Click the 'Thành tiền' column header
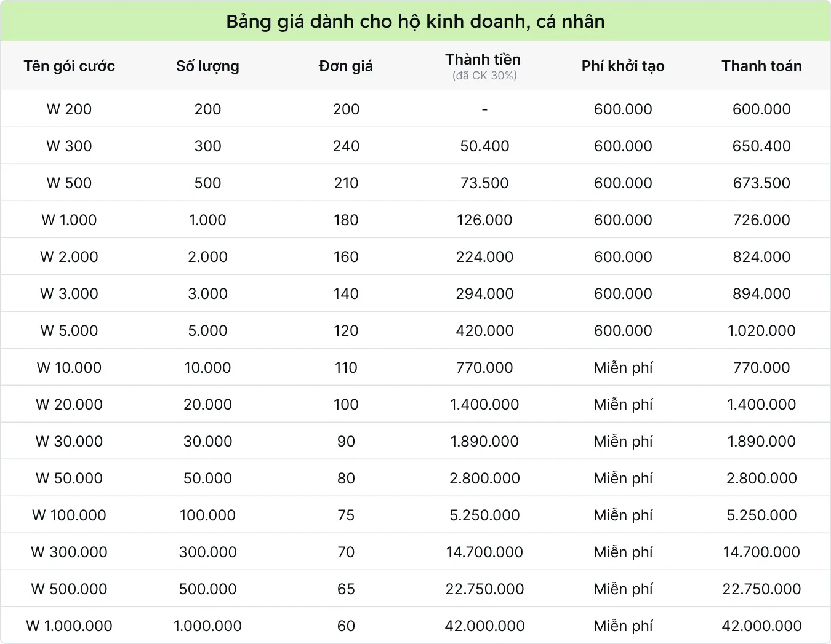This screenshot has height=644, width=831. (x=483, y=60)
